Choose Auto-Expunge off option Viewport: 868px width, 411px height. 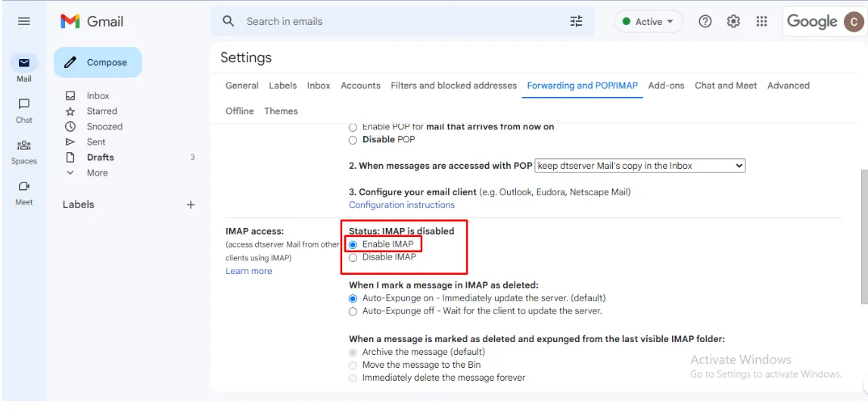point(353,311)
